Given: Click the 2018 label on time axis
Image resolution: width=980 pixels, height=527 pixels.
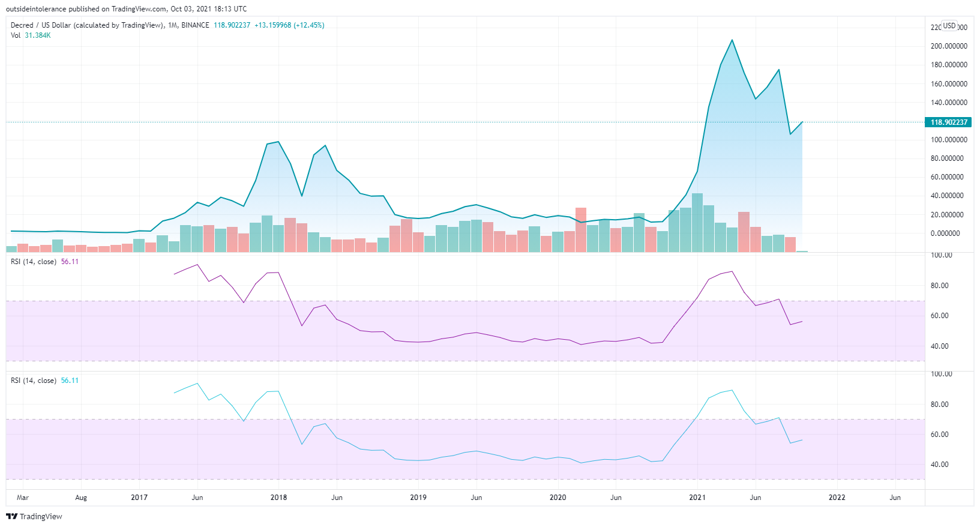Looking at the screenshot, I should (x=278, y=498).
